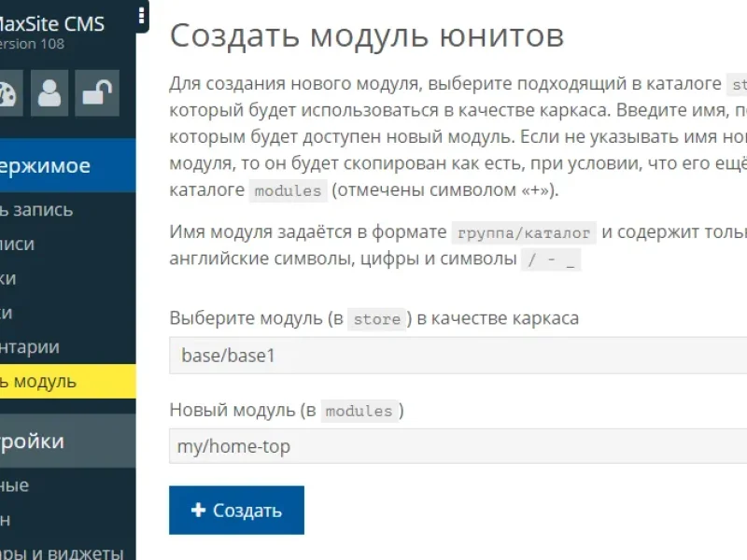This screenshot has width=747, height=560.
Task: Open the theme palette icon in sidebar
Action: click(9, 93)
